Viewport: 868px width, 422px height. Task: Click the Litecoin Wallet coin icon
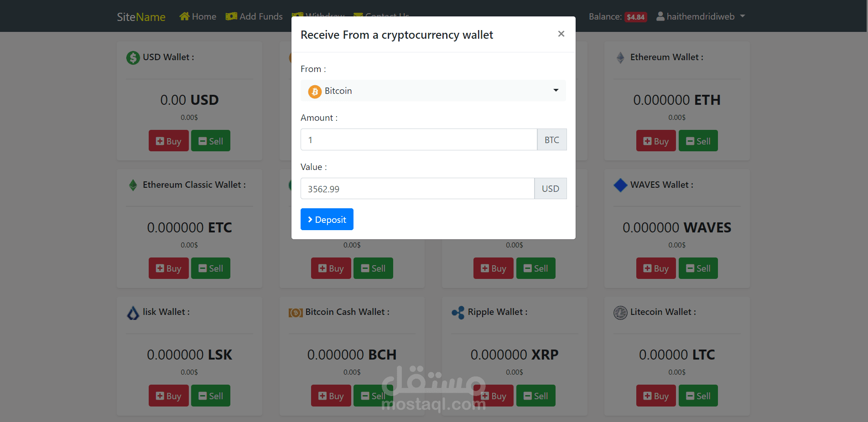point(620,313)
